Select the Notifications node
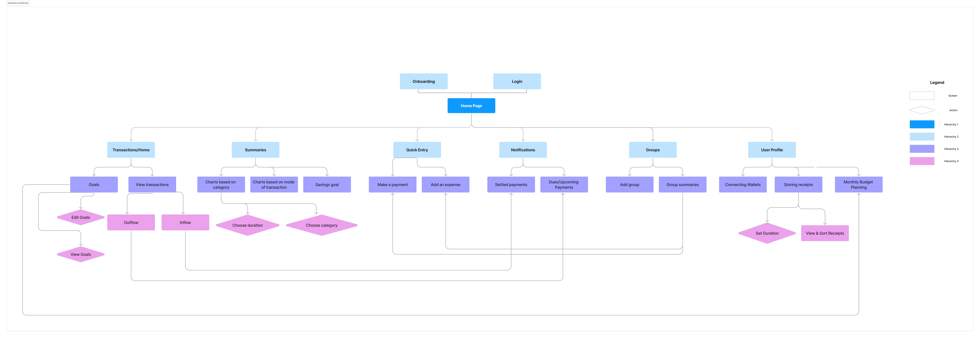Viewport: 980px width, 338px height. pos(523,150)
